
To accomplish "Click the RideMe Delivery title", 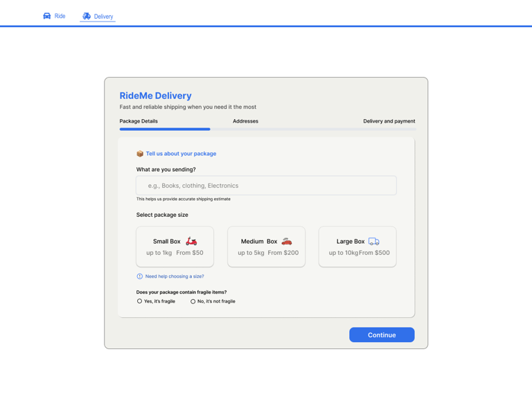I will point(155,96).
